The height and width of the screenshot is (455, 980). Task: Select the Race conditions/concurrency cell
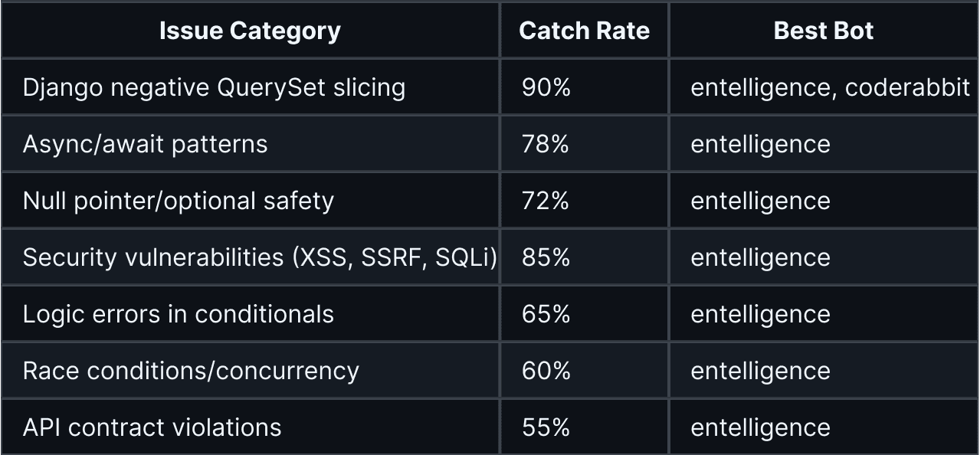[x=191, y=371]
